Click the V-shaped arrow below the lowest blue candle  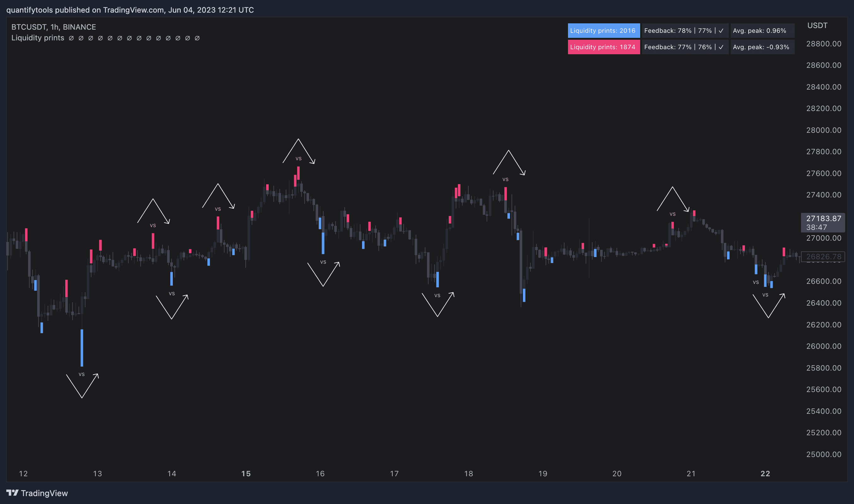[82, 386]
